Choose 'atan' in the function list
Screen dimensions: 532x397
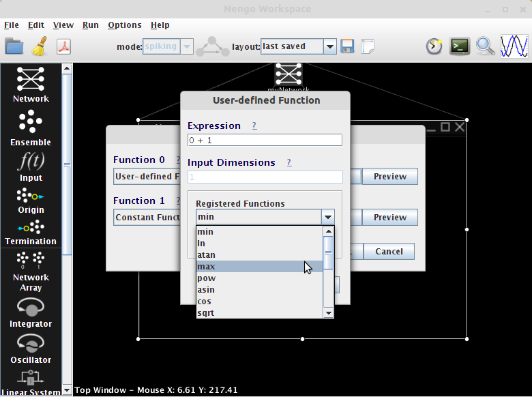click(x=260, y=255)
